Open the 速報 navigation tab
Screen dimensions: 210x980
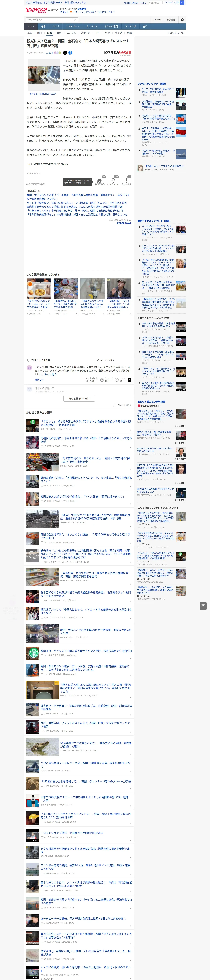pos(43,27)
